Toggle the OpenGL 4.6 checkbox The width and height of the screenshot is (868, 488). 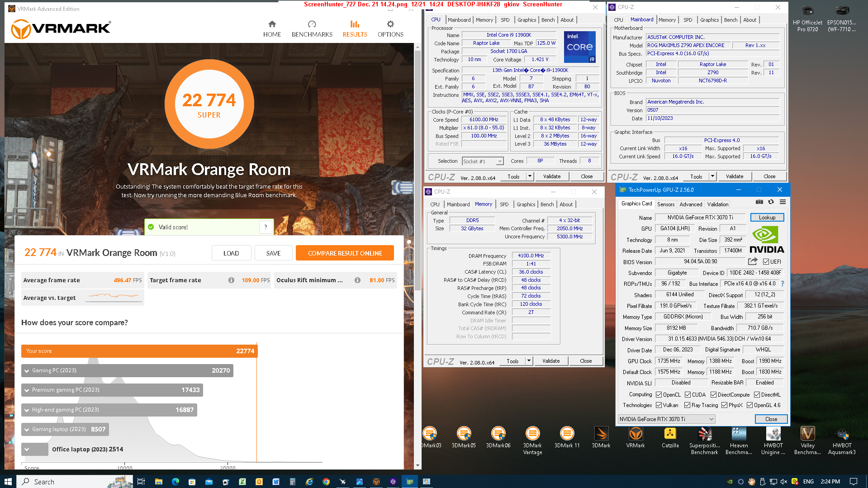(x=749, y=405)
